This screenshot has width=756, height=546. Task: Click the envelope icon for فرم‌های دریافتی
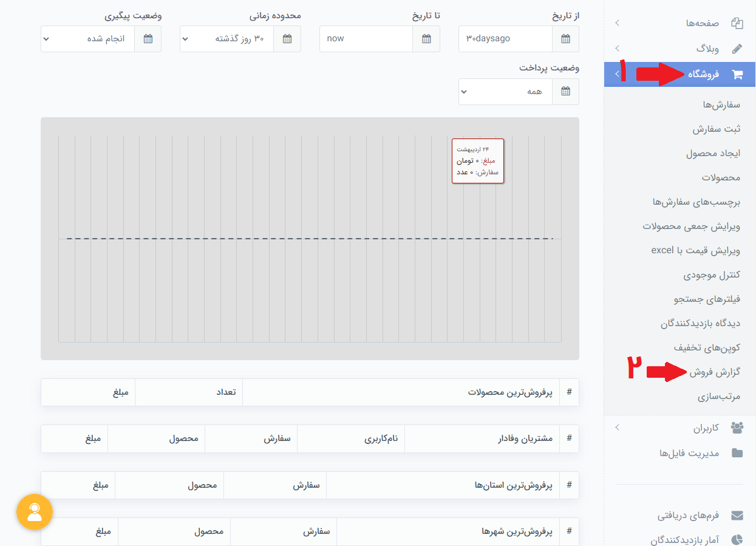(x=737, y=515)
